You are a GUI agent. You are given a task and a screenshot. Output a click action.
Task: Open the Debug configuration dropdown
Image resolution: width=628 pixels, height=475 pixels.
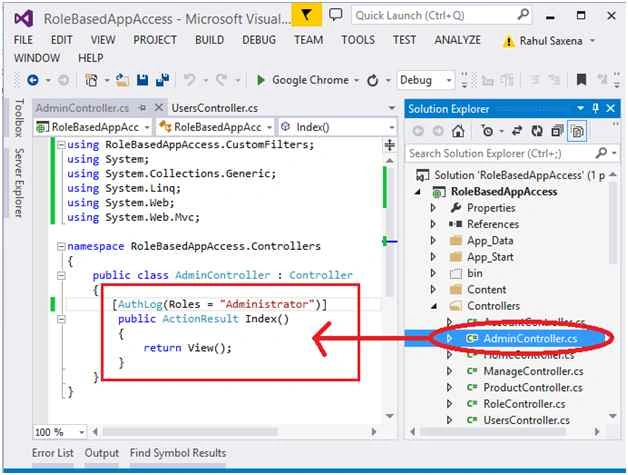coord(426,80)
